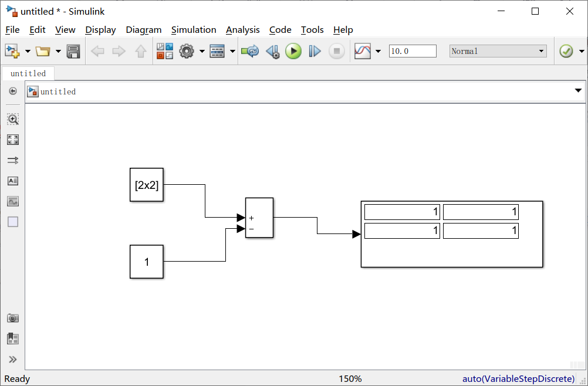This screenshot has width=588, height=386.
Task: Expand the new model button dropdown arrow
Action: coord(27,51)
